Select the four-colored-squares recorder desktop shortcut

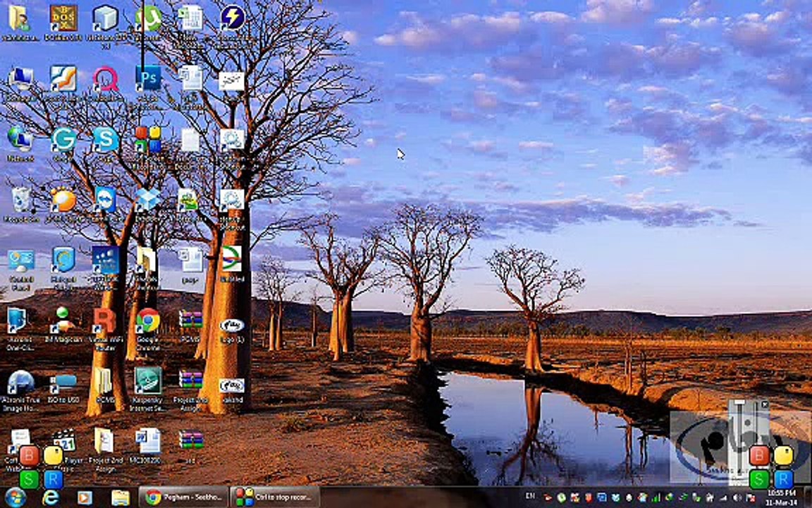point(148,140)
